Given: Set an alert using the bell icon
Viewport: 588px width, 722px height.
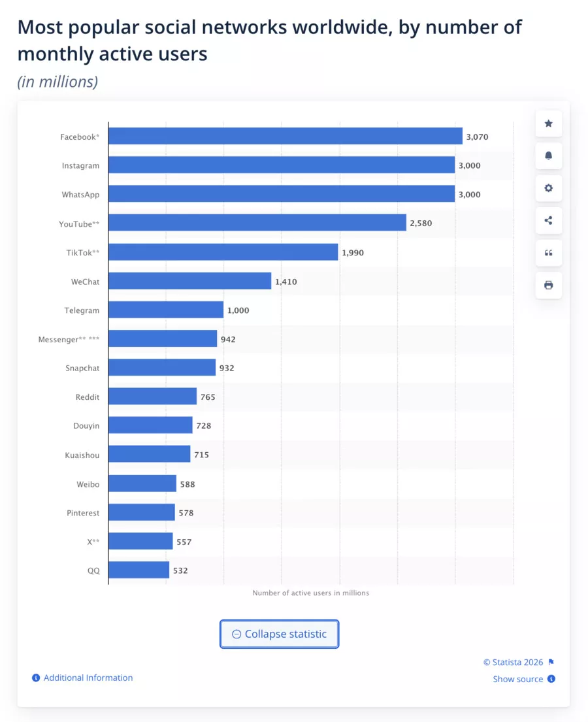Looking at the screenshot, I should pyautogui.click(x=548, y=156).
